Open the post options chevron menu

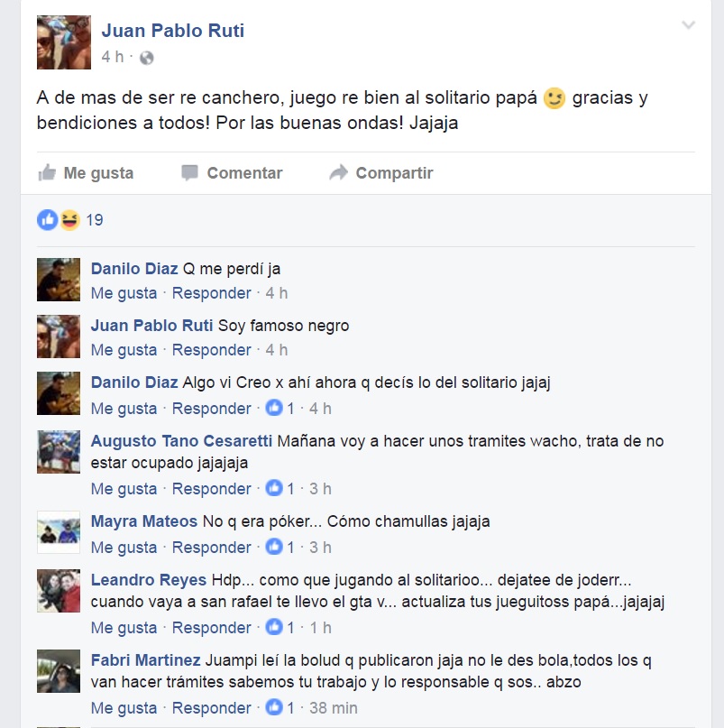[688, 24]
